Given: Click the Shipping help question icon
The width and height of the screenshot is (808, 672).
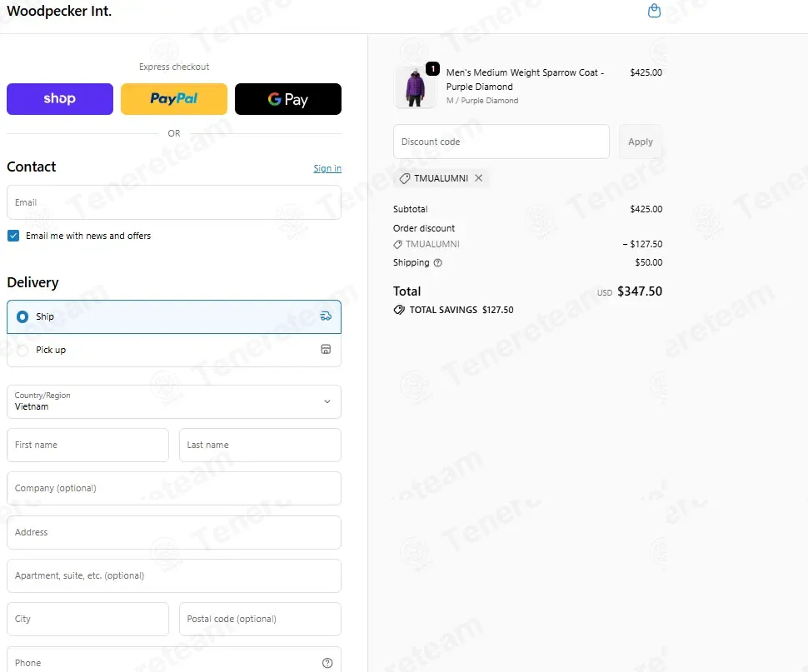Looking at the screenshot, I should coord(437,262).
